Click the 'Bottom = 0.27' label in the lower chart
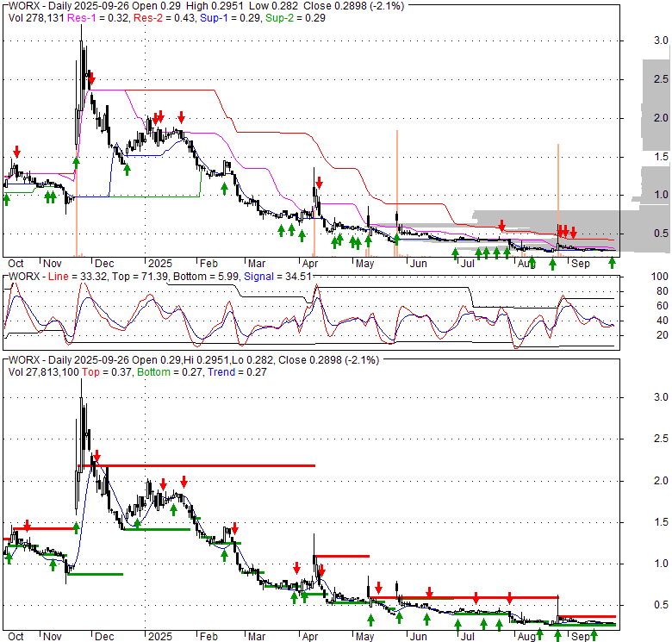This screenshot has width=672, height=642. [170, 372]
